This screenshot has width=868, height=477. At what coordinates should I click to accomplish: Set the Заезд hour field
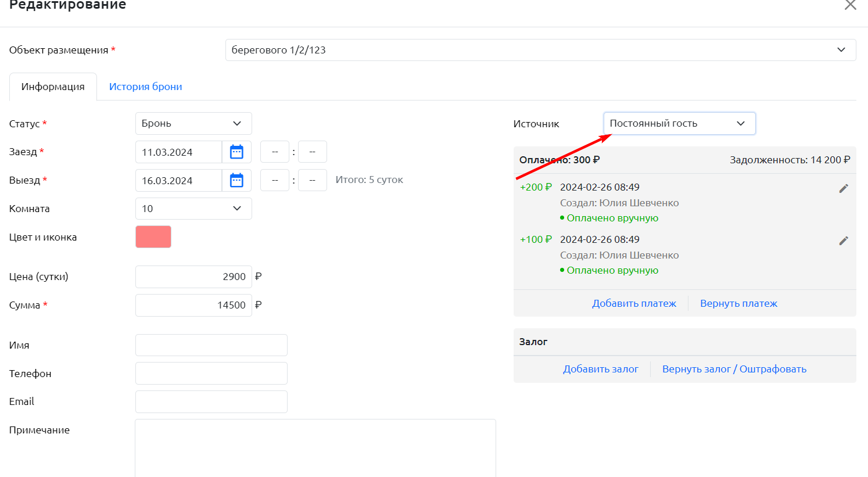[275, 152]
